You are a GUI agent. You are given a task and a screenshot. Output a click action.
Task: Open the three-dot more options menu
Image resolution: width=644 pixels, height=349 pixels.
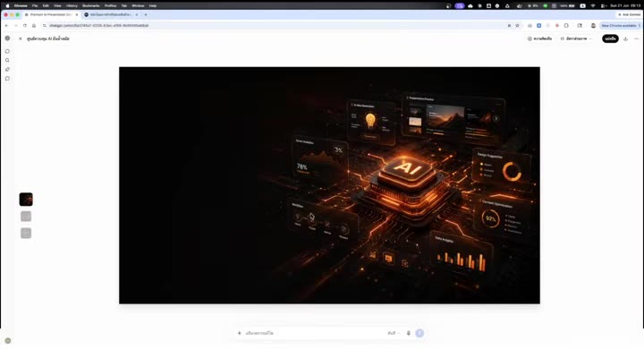(x=637, y=38)
